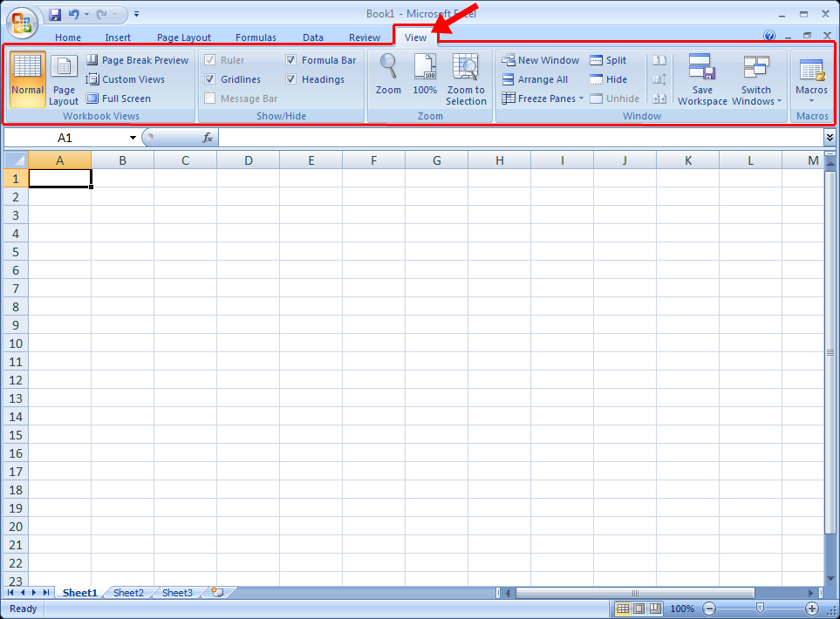Click View Side by Side icon

[659, 60]
